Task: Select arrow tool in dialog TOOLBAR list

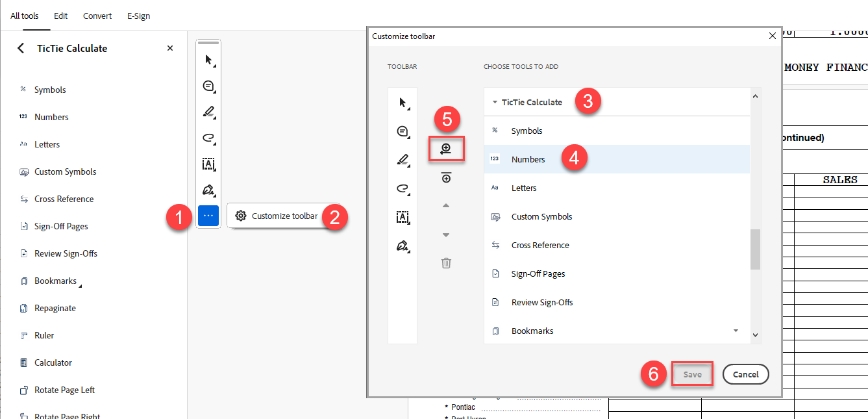Action: click(x=403, y=103)
